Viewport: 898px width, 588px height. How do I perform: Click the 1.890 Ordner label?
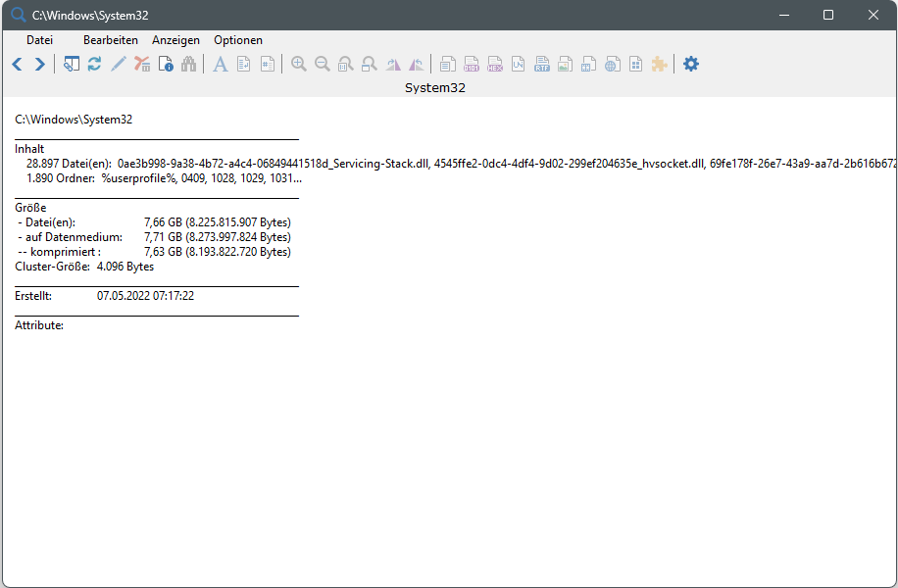tap(61, 178)
